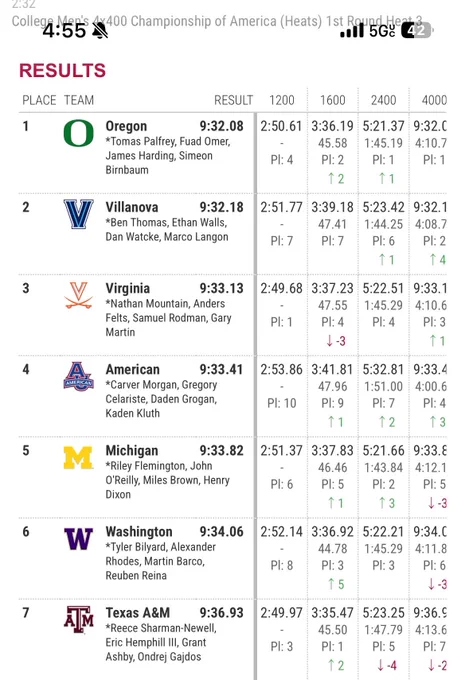Tap the Texas A&M logo
Image resolution: width=465 pixels, height=680 pixels.
click(79, 620)
